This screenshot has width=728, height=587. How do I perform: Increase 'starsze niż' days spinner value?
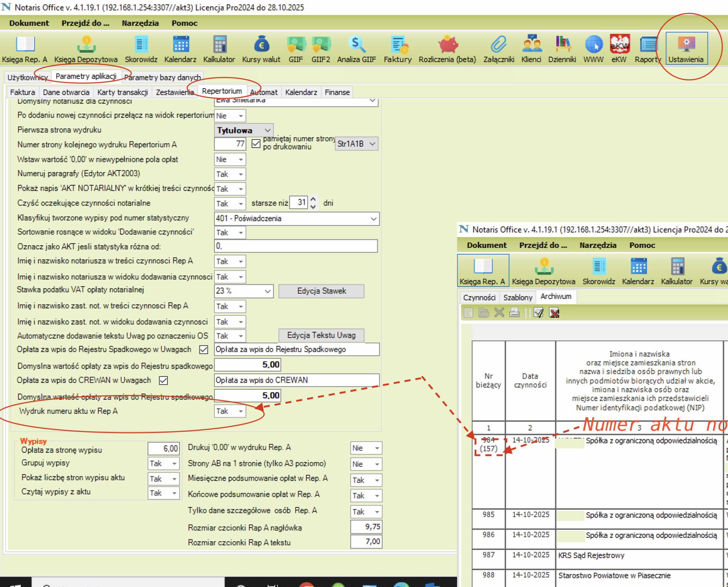pos(313,200)
